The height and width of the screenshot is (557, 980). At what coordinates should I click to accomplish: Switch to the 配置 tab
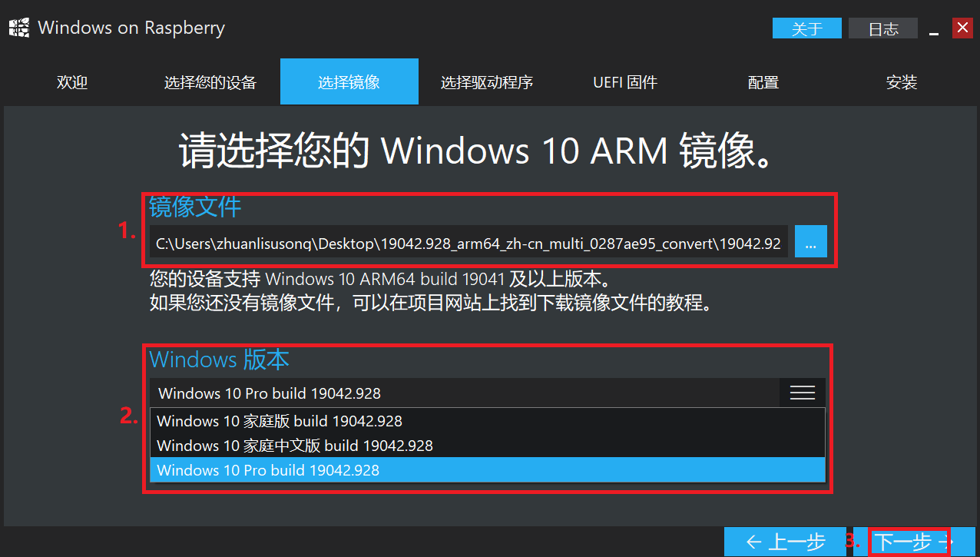click(763, 81)
